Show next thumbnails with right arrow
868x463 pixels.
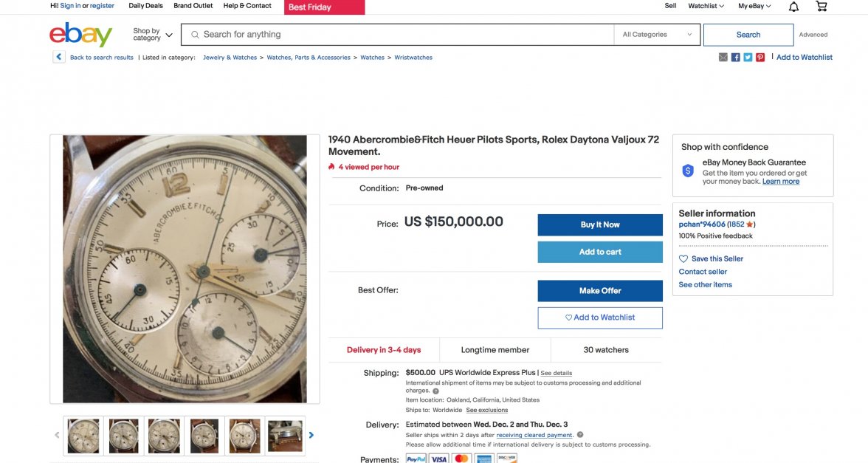[311, 436]
